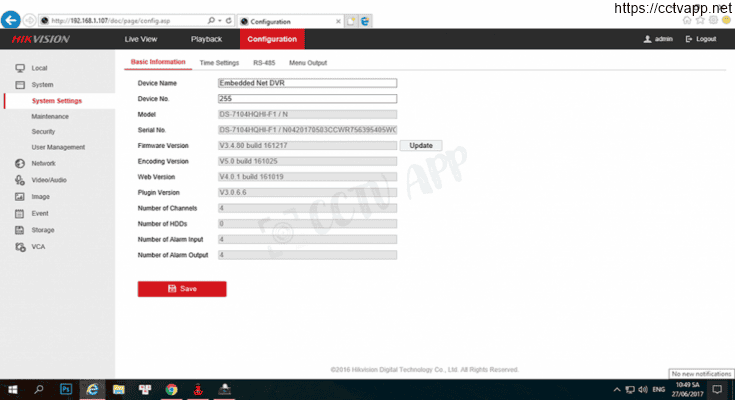Open the VCA section

38,246
